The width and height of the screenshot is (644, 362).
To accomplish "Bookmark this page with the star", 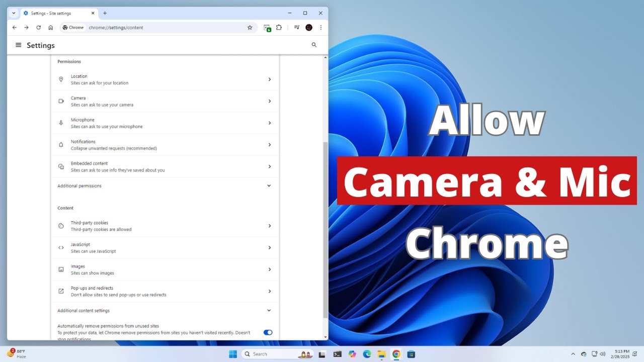I will tap(250, 28).
